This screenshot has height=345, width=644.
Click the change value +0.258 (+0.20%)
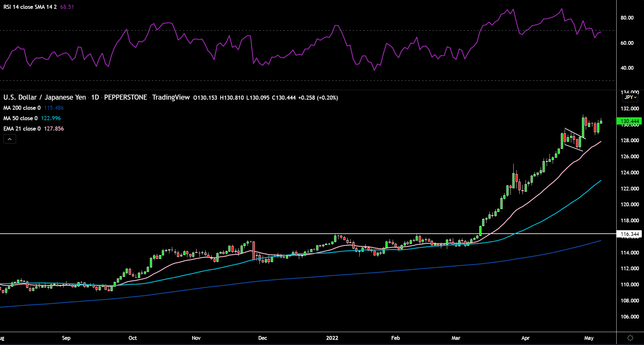318,98
